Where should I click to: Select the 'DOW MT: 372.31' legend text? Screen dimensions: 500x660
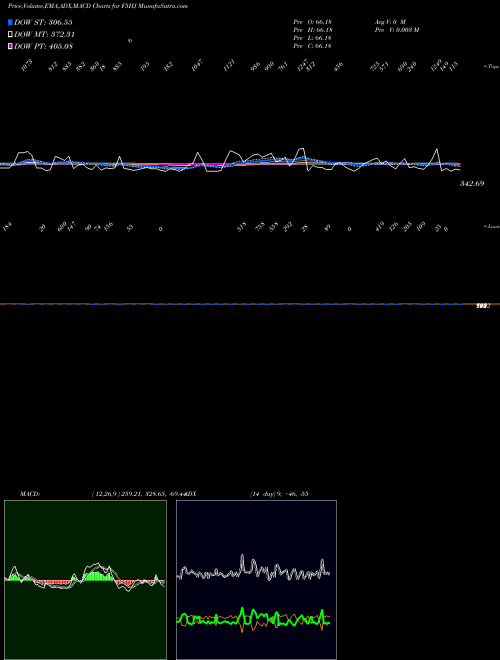[45, 34]
